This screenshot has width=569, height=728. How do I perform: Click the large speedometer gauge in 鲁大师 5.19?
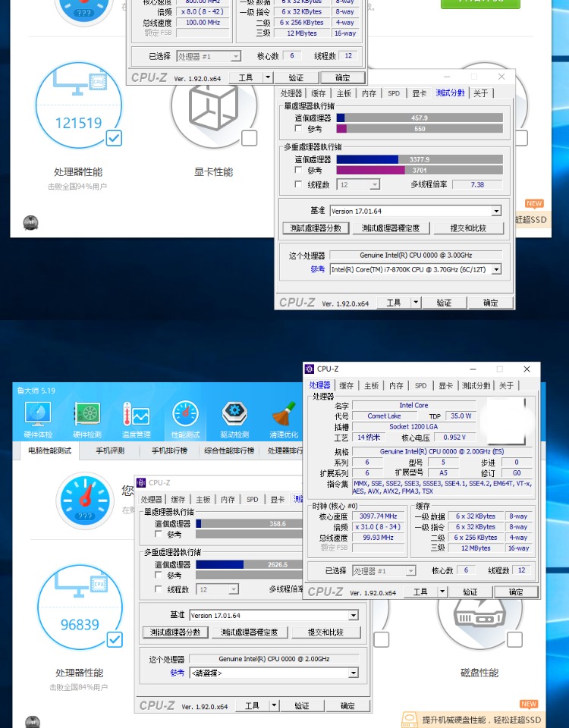coord(85,500)
